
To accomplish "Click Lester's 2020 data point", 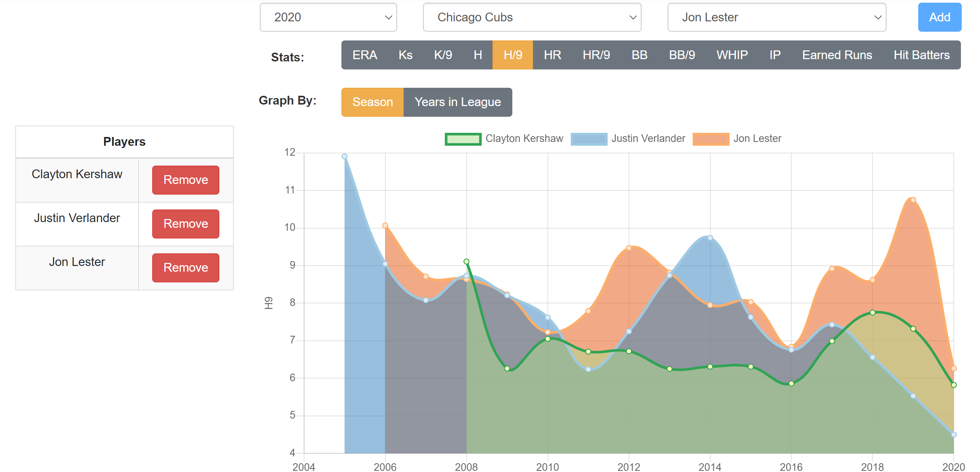I will click(x=954, y=369).
